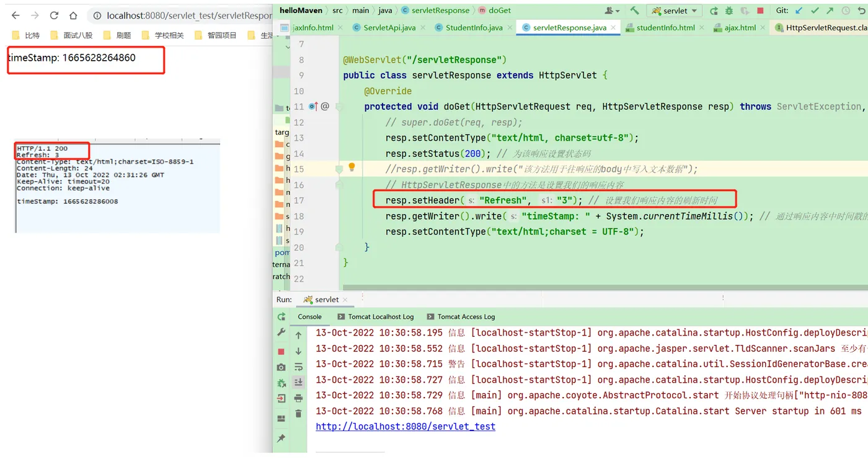This screenshot has width=868, height=459.
Task: Open the 面试八股 bookmark folder
Action: pyautogui.click(x=72, y=35)
